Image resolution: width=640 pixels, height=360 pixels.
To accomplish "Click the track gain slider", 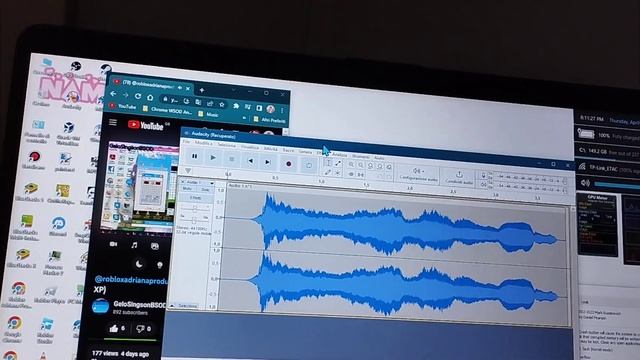I will click(x=195, y=208).
